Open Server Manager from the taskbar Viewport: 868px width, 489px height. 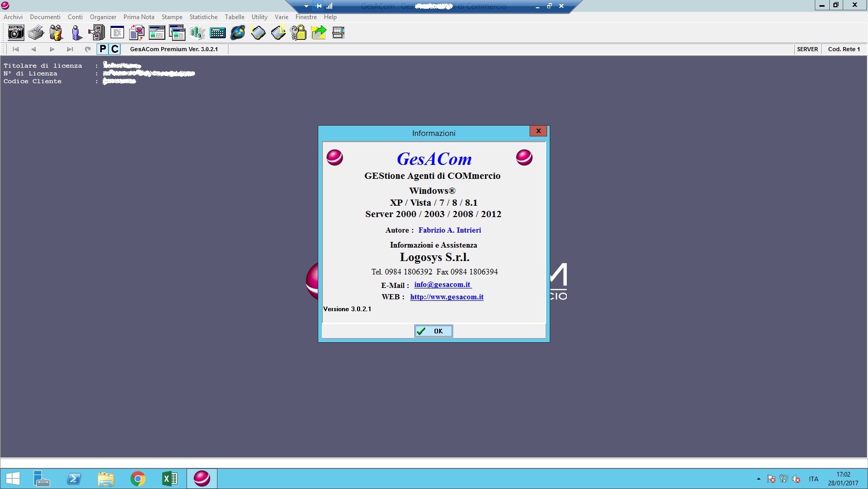(41, 479)
